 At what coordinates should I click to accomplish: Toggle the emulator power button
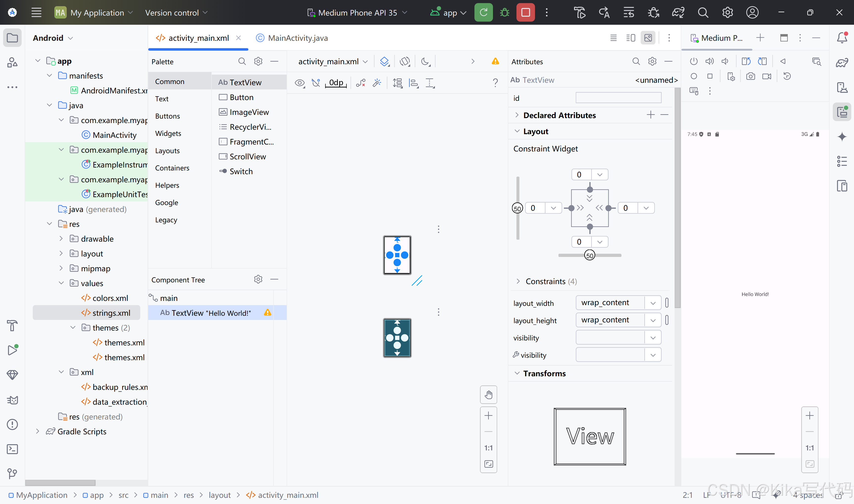coord(694,62)
